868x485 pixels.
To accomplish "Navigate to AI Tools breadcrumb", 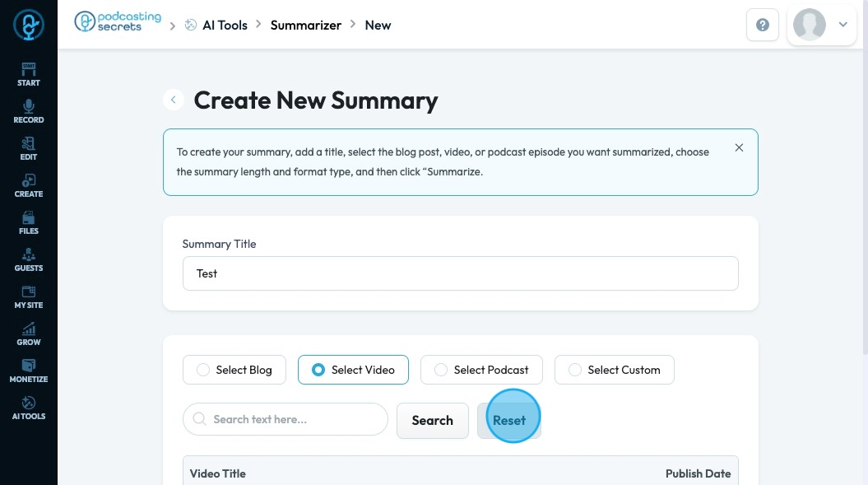I will pos(225,26).
